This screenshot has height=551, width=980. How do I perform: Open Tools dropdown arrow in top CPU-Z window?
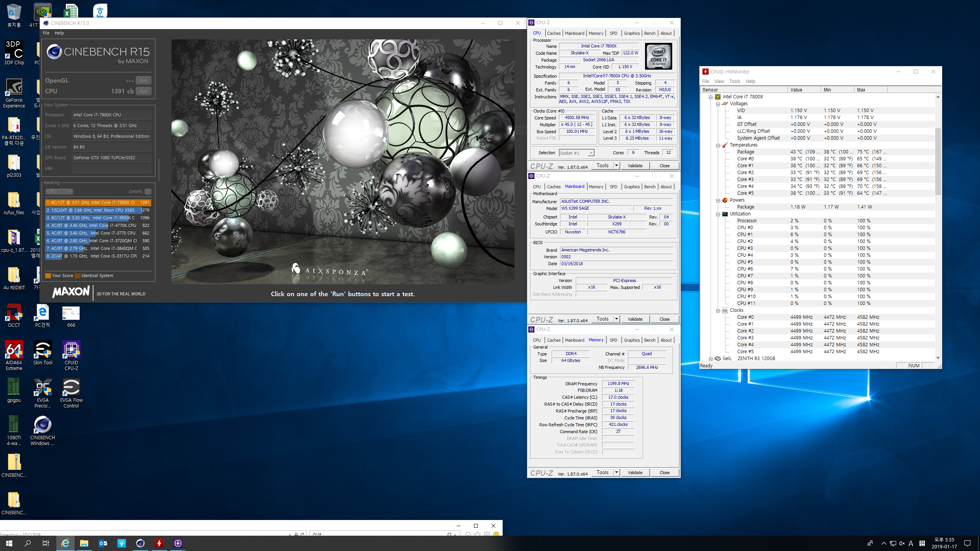pyautogui.click(x=616, y=166)
